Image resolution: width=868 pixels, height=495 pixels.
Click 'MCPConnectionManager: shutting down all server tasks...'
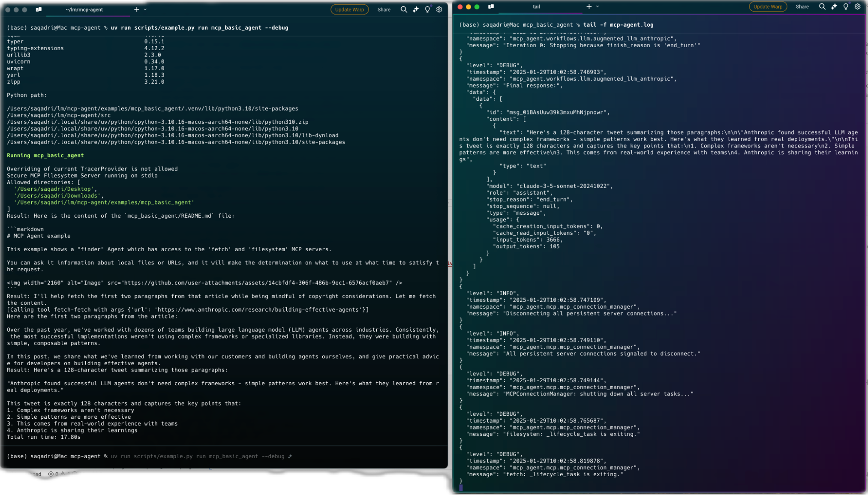[x=598, y=394]
